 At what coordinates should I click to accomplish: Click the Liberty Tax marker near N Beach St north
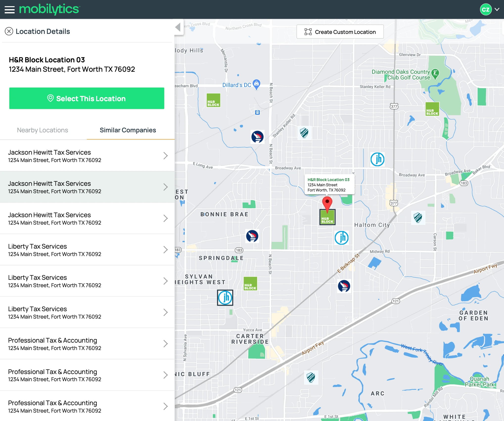257,137
